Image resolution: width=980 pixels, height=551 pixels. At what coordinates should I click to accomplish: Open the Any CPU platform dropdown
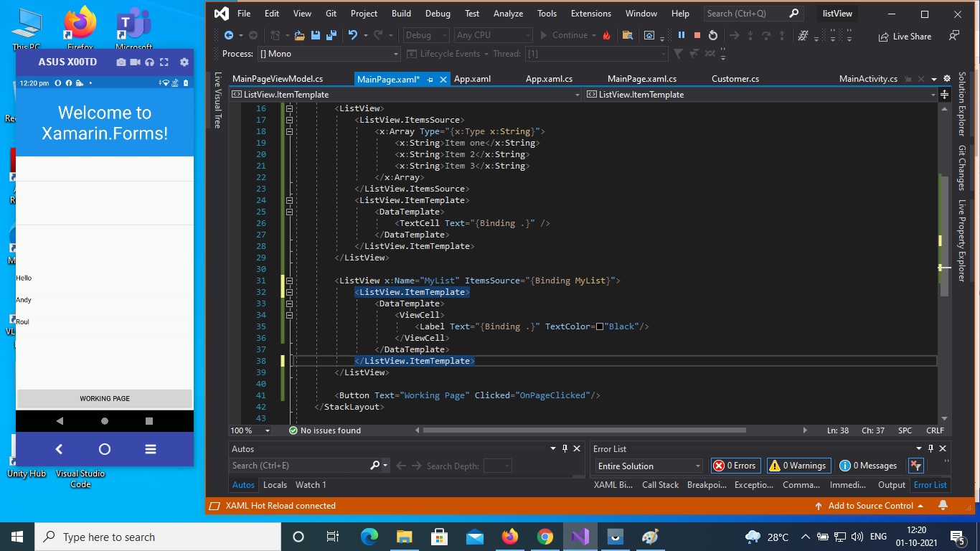pos(494,35)
